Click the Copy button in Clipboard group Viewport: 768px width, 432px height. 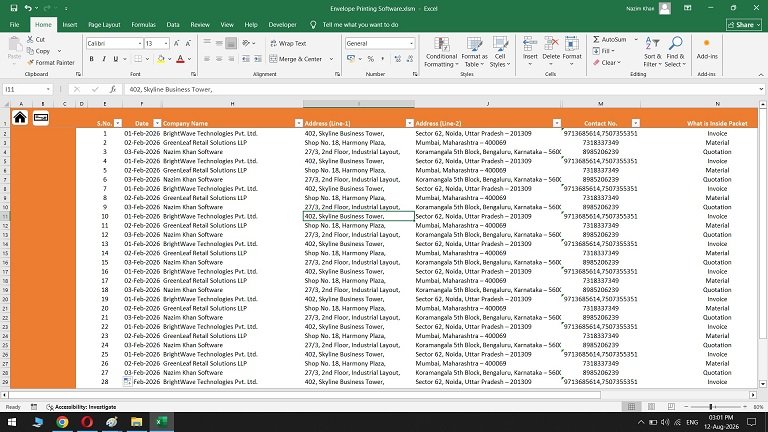tap(39, 51)
